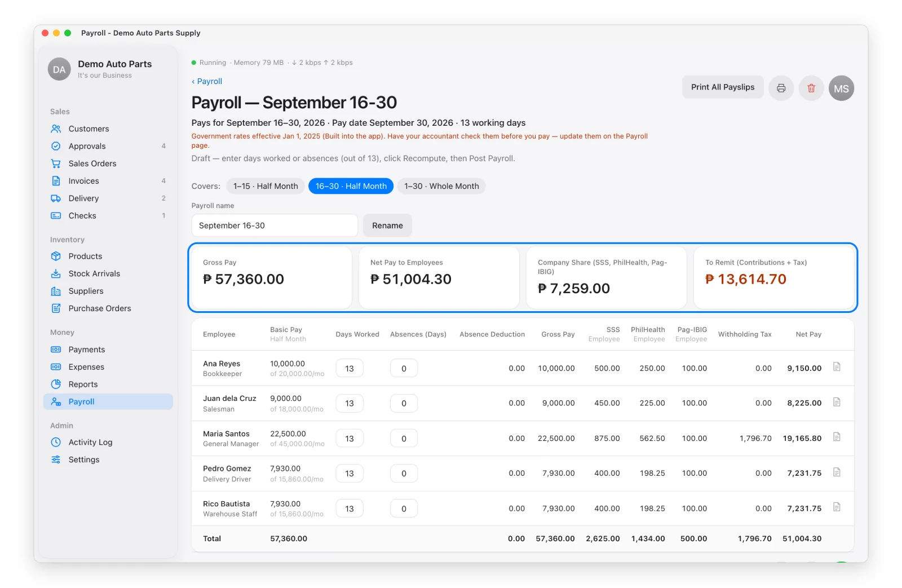902x588 pixels.
Task: Go to Approvals in sidebar
Action: 108,146
